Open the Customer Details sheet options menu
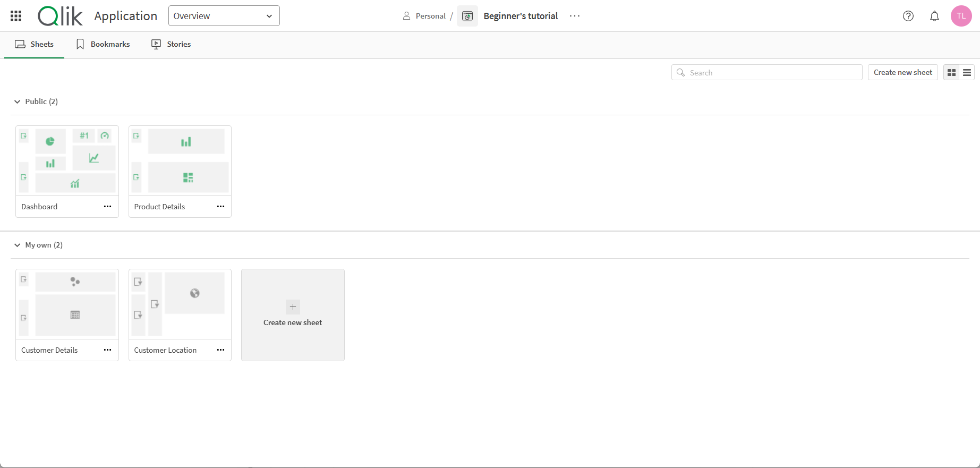Image resolution: width=980 pixels, height=468 pixels. click(108, 350)
